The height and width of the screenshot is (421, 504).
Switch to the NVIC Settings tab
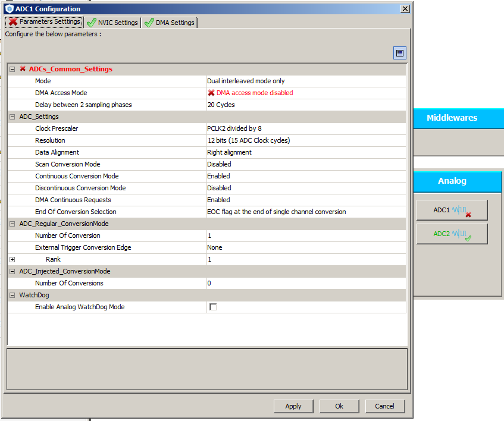click(113, 23)
